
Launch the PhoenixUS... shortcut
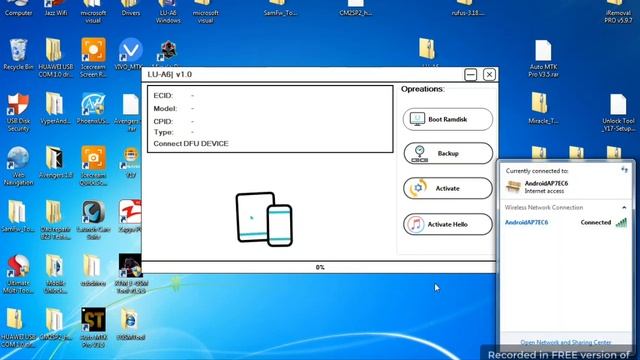coord(93,109)
